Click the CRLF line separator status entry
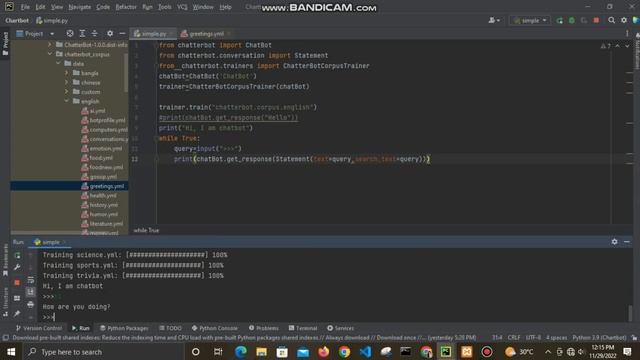The image size is (640, 360). [x=514, y=338]
